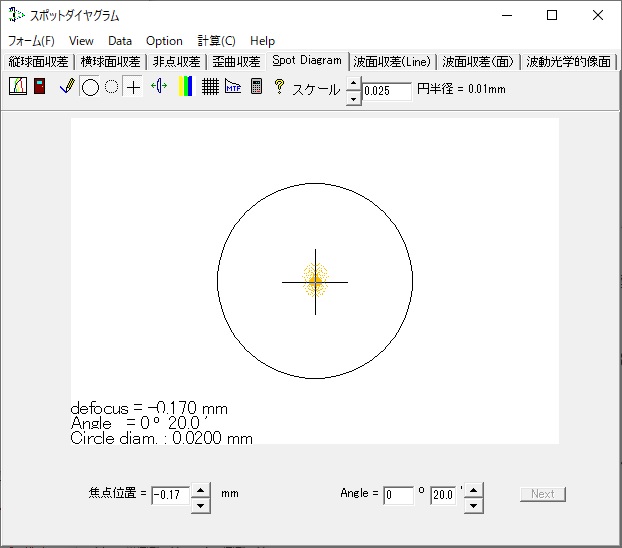Viewport: 622px width, 548px height.
Task: Switch to the 波面収差(Line) tab
Action: point(392,62)
